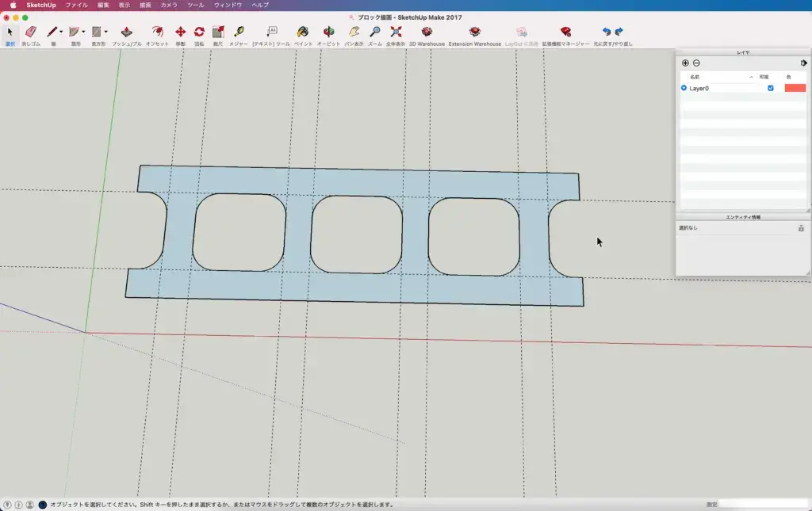Open the 描画 menu
812x511 pixels.
pos(145,6)
